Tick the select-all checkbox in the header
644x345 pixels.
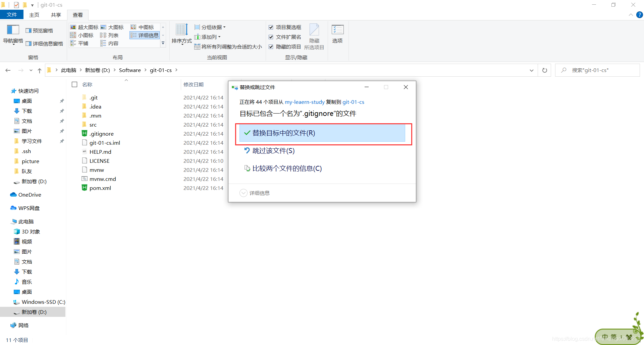coord(74,84)
